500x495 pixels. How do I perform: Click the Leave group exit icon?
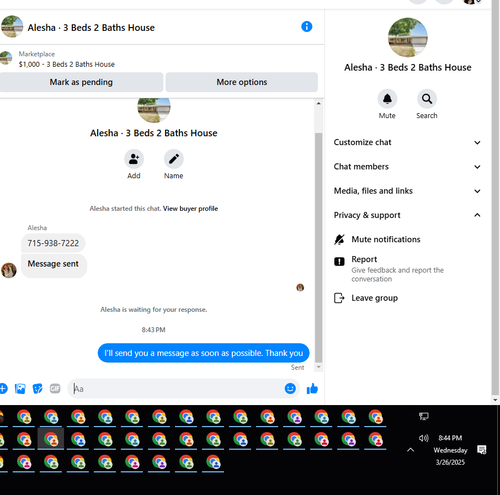click(339, 298)
